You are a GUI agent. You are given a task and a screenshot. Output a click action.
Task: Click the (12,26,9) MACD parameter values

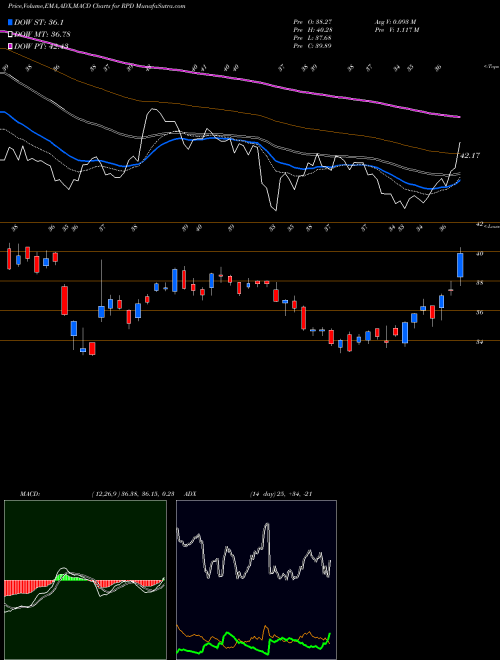(133, 494)
